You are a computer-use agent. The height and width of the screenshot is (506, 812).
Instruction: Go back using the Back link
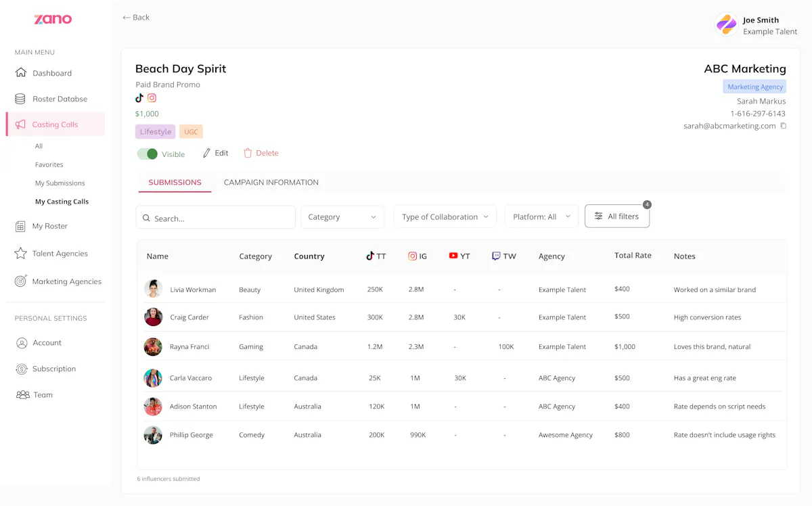(136, 18)
